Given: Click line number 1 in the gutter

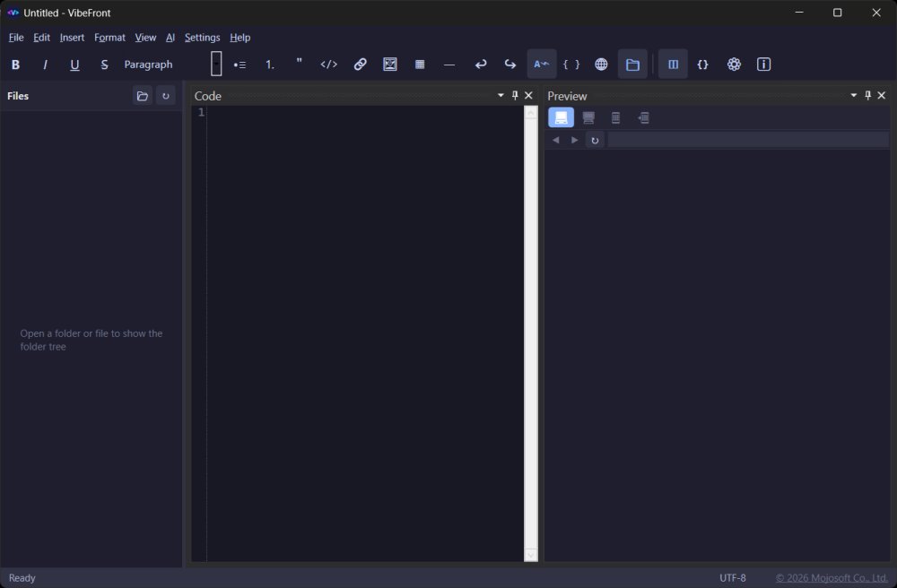Looking at the screenshot, I should pos(201,113).
